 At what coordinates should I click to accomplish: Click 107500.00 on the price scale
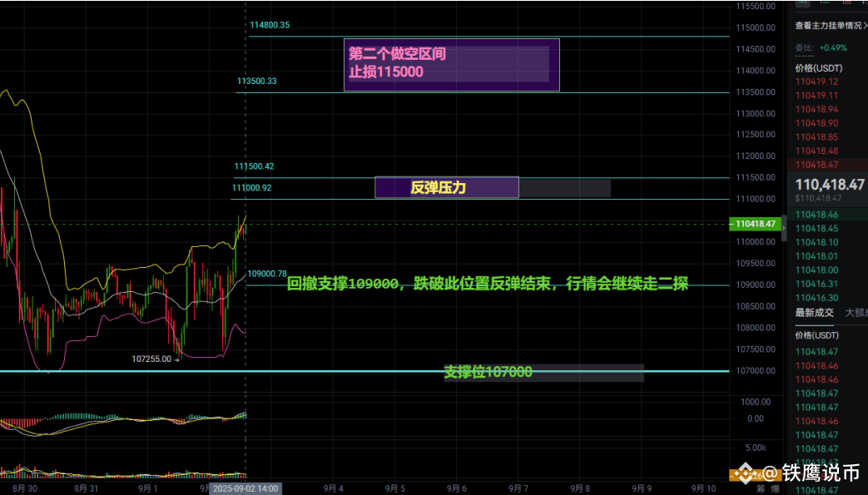[756, 349]
